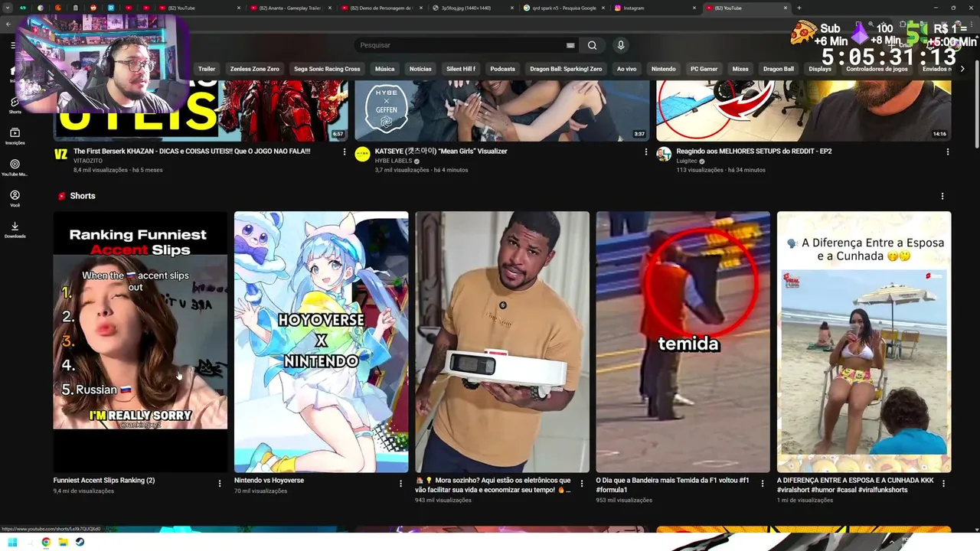Open options for Nintendo vs Hoyoverse short
This screenshot has height=551, width=980.
(x=400, y=484)
